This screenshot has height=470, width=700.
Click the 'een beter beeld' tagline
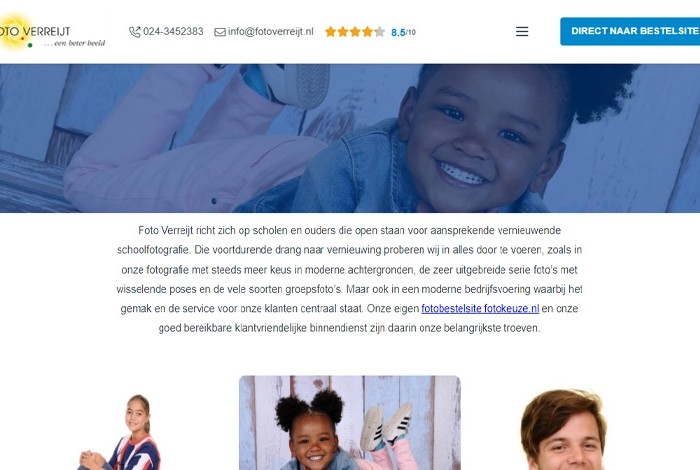tap(75, 43)
